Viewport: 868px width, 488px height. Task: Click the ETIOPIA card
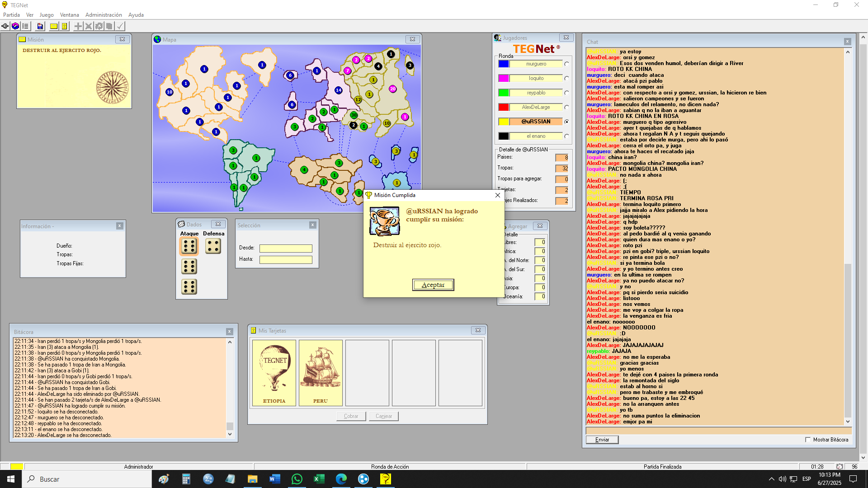point(274,373)
